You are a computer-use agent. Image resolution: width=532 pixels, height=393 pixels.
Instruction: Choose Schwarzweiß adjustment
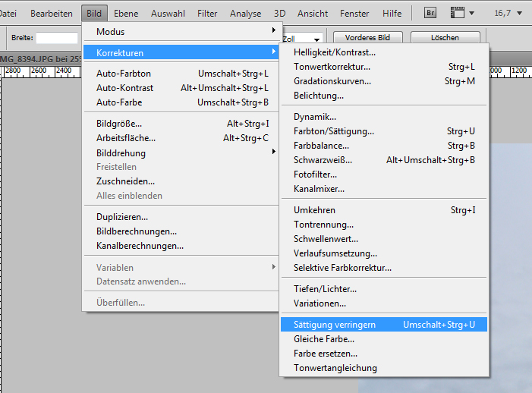[x=323, y=160]
